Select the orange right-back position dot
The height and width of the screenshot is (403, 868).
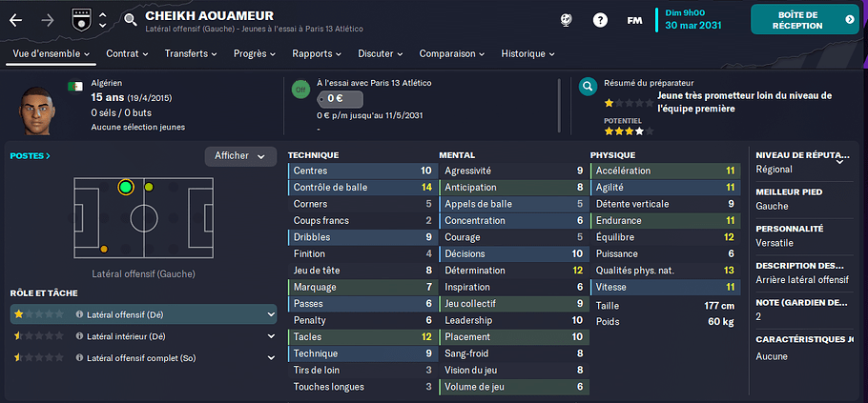(104, 250)
